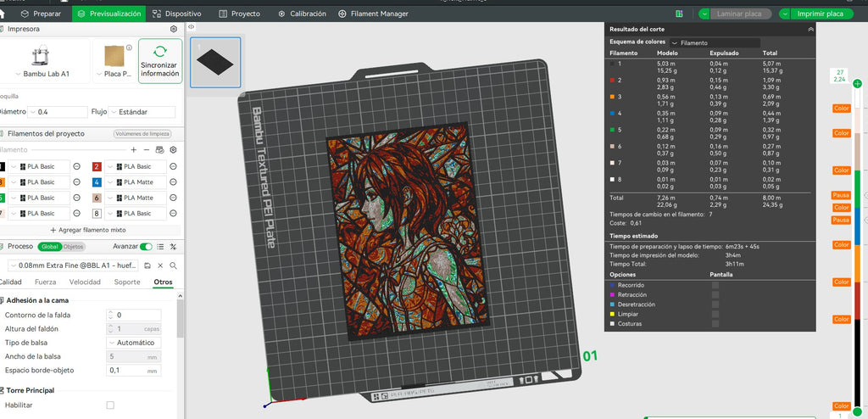This screenshot has width=868, height=419.
Task: Search process settings with magnifier icon
Action: point(173,265)
